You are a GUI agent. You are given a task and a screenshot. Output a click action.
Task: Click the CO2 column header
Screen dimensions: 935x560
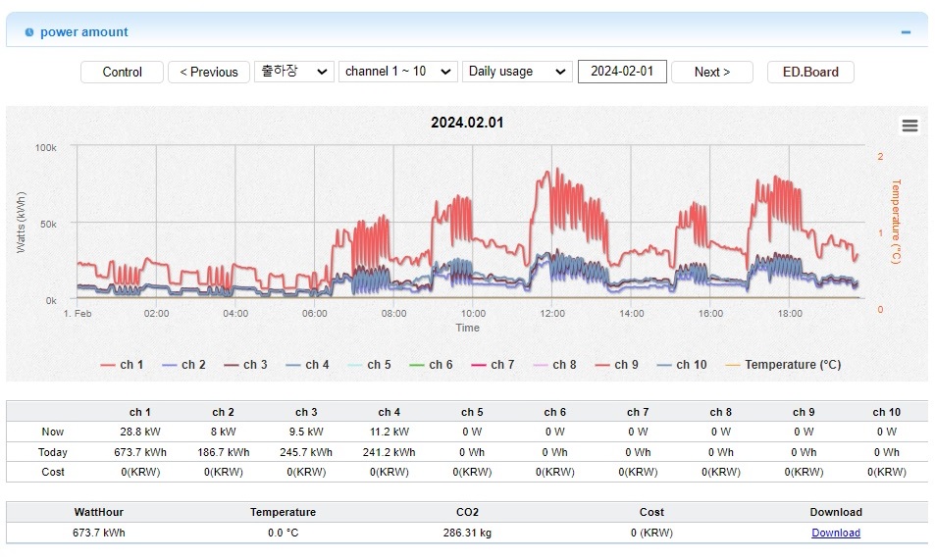(467, 512)
